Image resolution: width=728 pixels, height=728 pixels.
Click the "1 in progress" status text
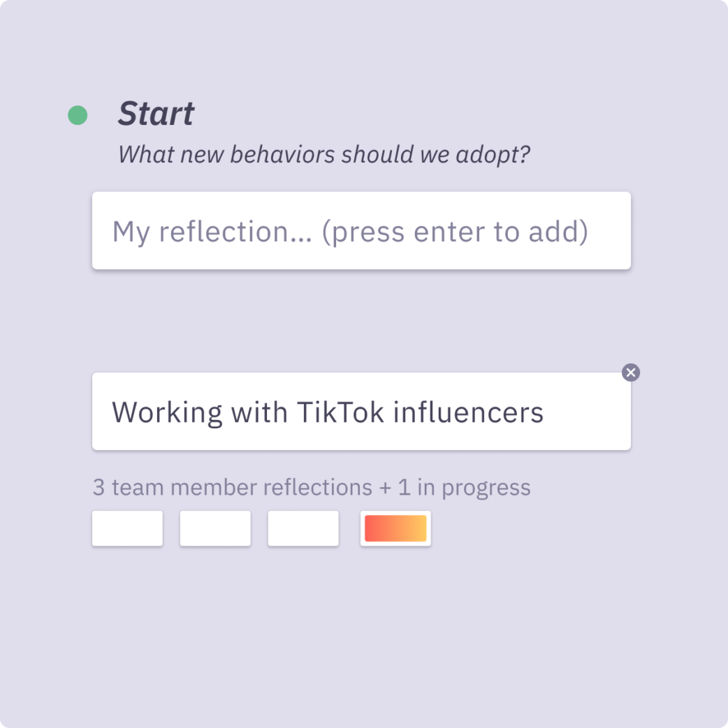(464, 487)
